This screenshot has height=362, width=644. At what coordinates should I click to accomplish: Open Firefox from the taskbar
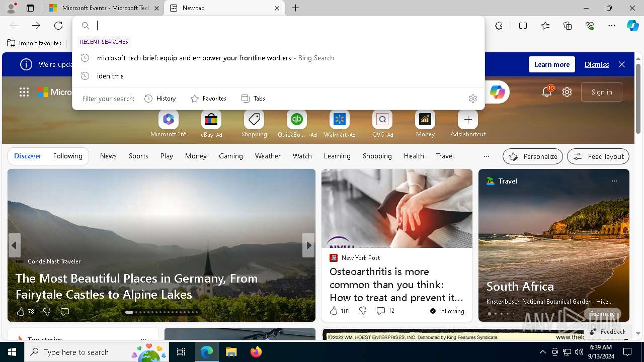[x=256, y=352]
